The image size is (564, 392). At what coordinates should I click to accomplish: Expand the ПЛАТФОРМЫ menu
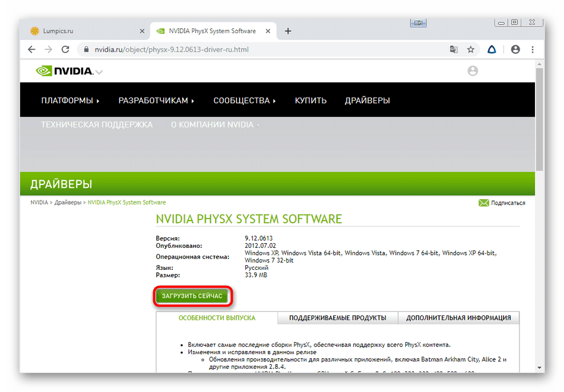pos(70,101)
